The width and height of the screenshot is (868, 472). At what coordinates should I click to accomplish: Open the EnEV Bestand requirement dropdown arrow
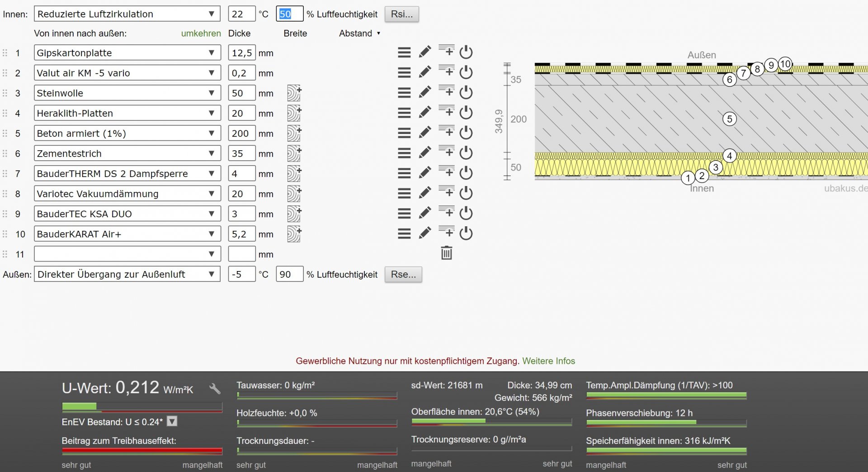coord(172,422)
